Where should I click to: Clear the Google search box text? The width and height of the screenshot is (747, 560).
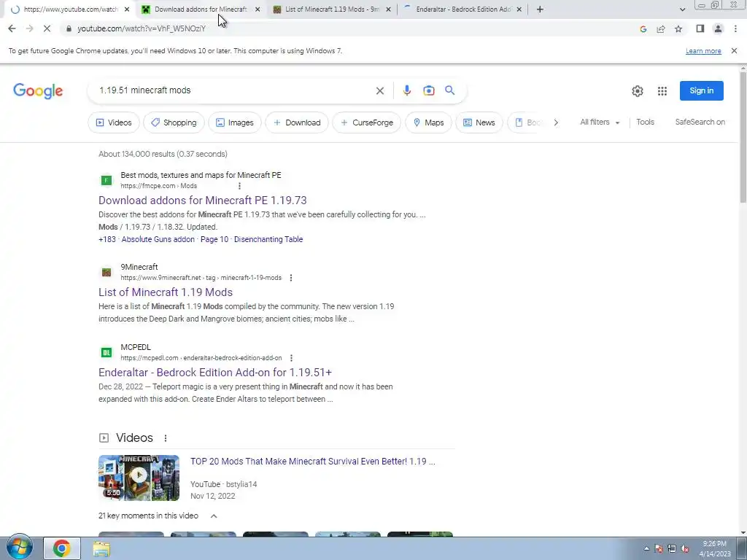tap(379, 90)
